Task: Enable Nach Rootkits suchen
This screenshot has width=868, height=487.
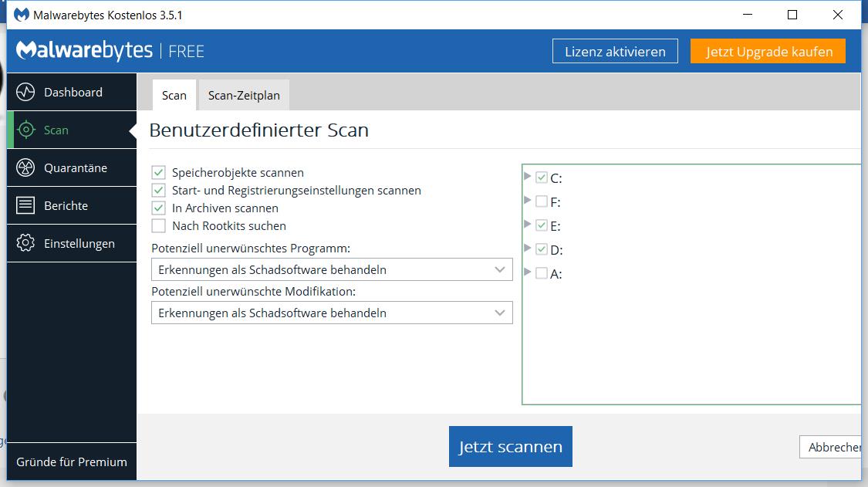Action: click(x=158, y=225)
